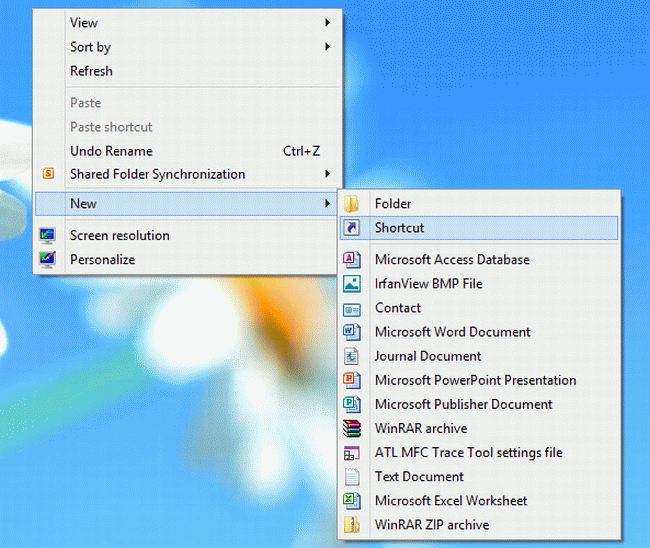Click the Text Document icon
Image resolution: width=650 pixels, height=548 pixels.
(352, 477)
